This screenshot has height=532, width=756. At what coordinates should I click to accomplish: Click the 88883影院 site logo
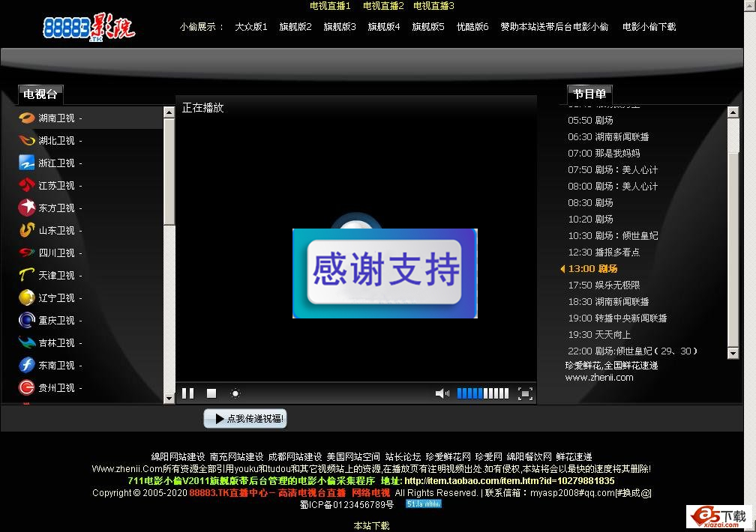pos(90,27)
